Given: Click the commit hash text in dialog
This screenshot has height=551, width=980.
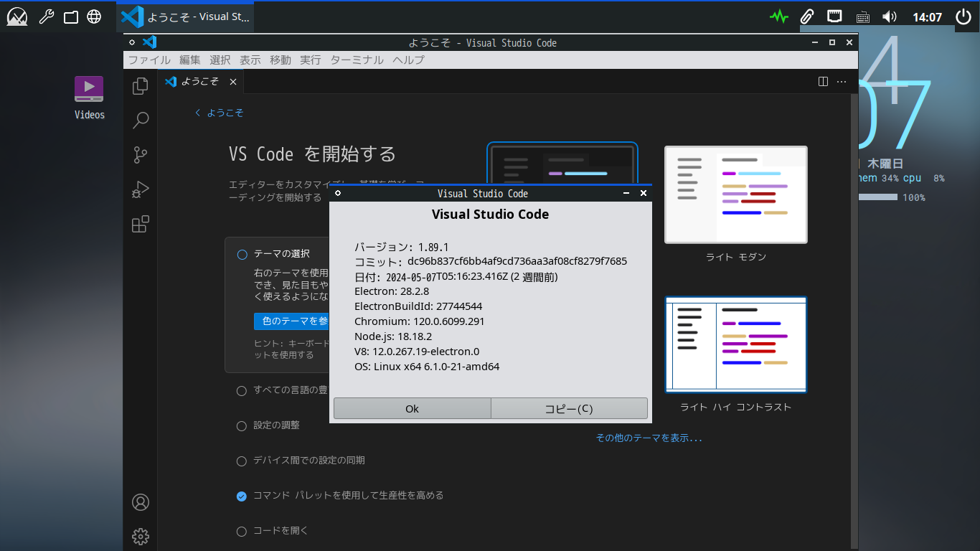Looking at the screenshot, I should click(x=517, y=261).
